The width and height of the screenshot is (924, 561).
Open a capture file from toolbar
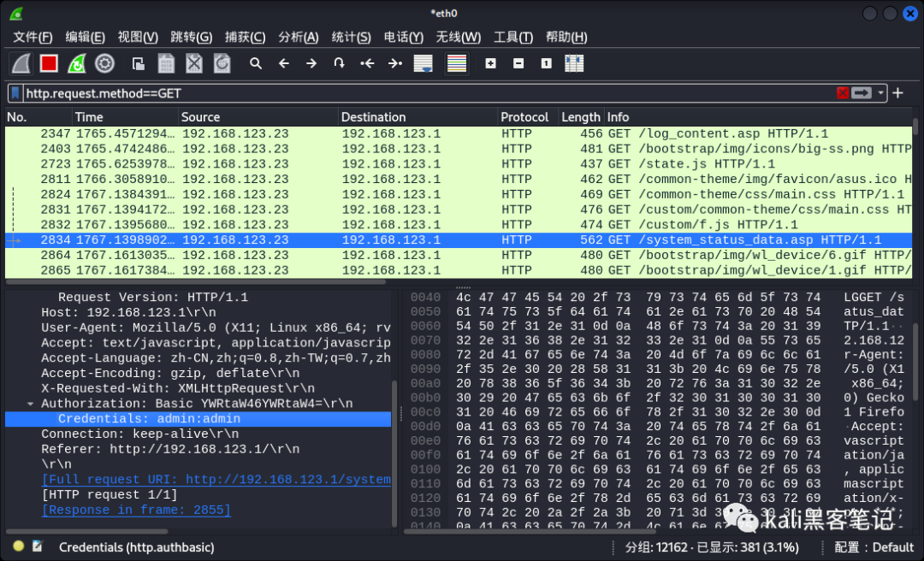pyautogui.click(x=139, y=63)
